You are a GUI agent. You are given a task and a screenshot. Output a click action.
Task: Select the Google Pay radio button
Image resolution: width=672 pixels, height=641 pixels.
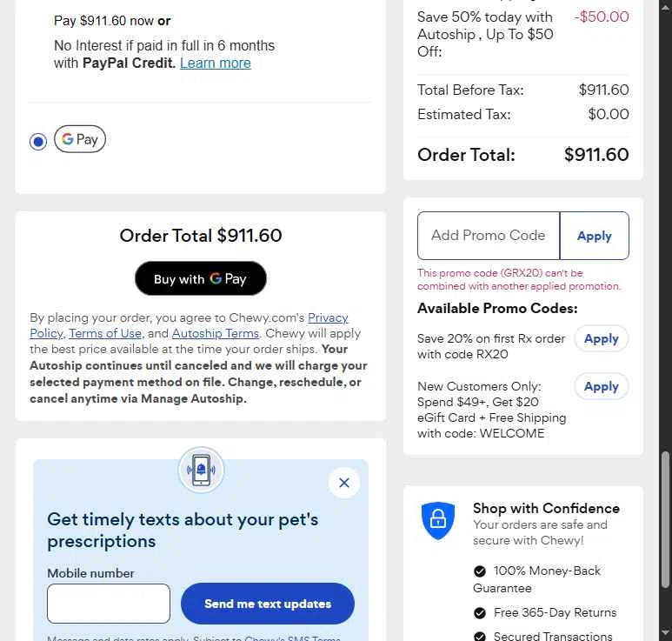click(x=38, y=141)
